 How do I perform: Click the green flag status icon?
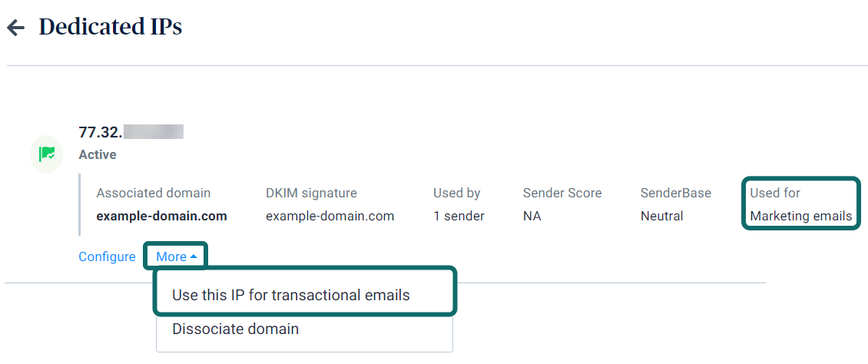tap(46, 154)
